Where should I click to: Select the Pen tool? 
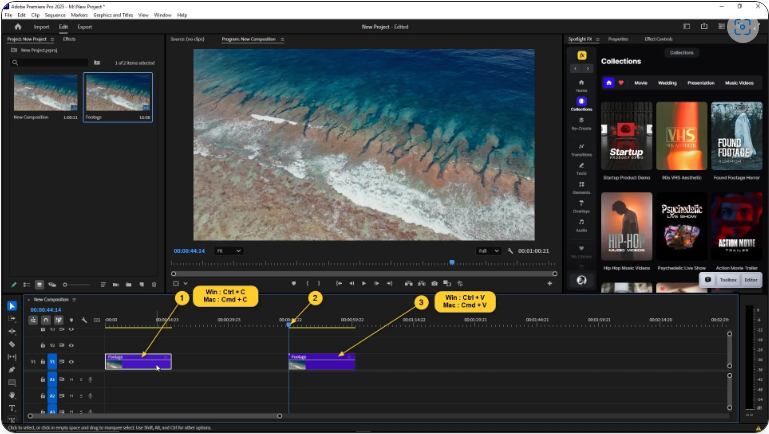12,370
